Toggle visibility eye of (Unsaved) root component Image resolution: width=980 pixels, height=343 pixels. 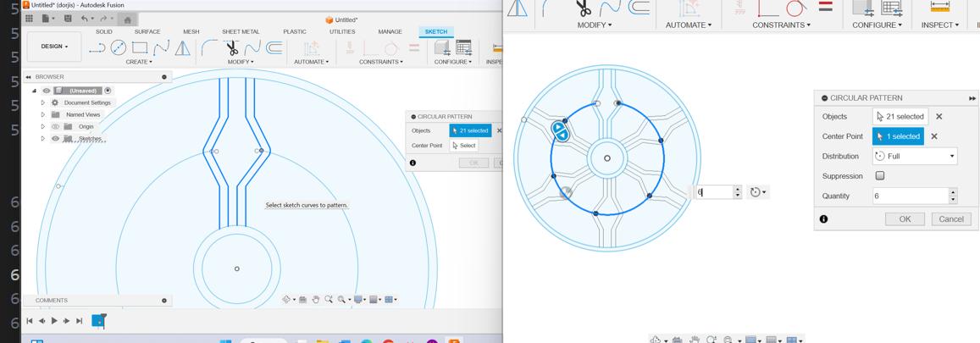47,91
